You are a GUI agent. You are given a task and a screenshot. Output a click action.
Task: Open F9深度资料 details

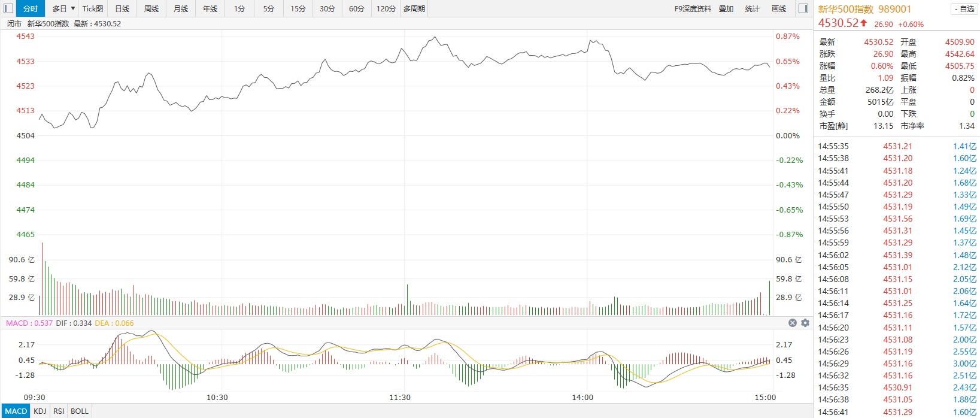pyautogui.click(x=693, y=8)
